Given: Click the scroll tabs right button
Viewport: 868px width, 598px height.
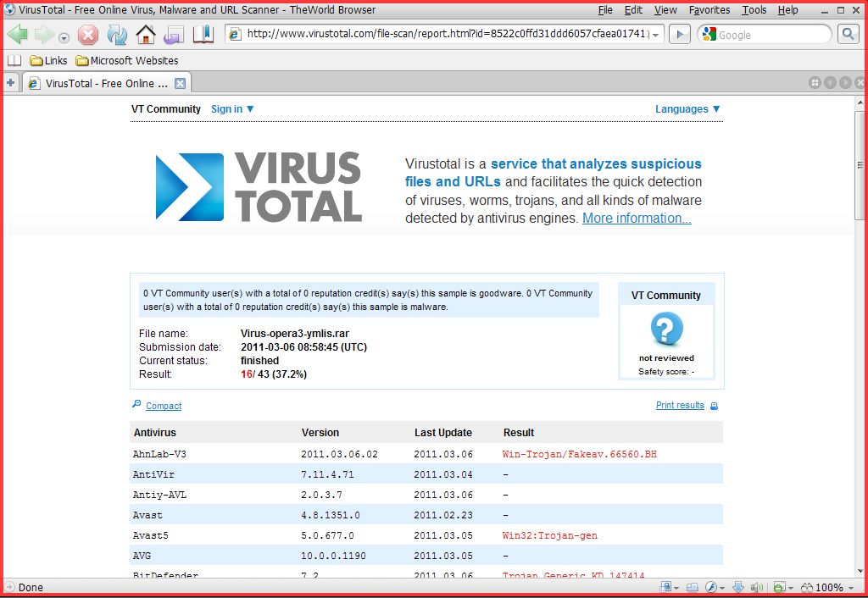Looking at the screenshot, I should [x=845, y=83].
